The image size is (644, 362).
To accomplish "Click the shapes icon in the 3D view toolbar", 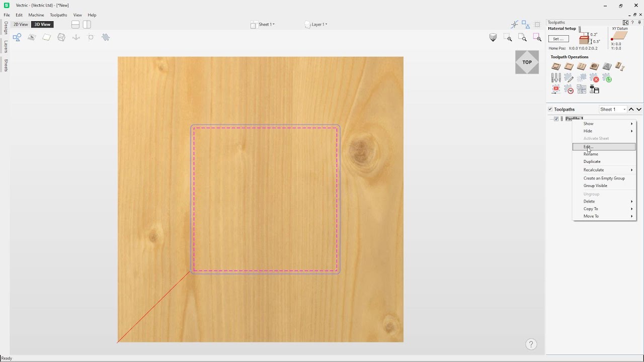I will pyautogui.click(x=17, y=37).
